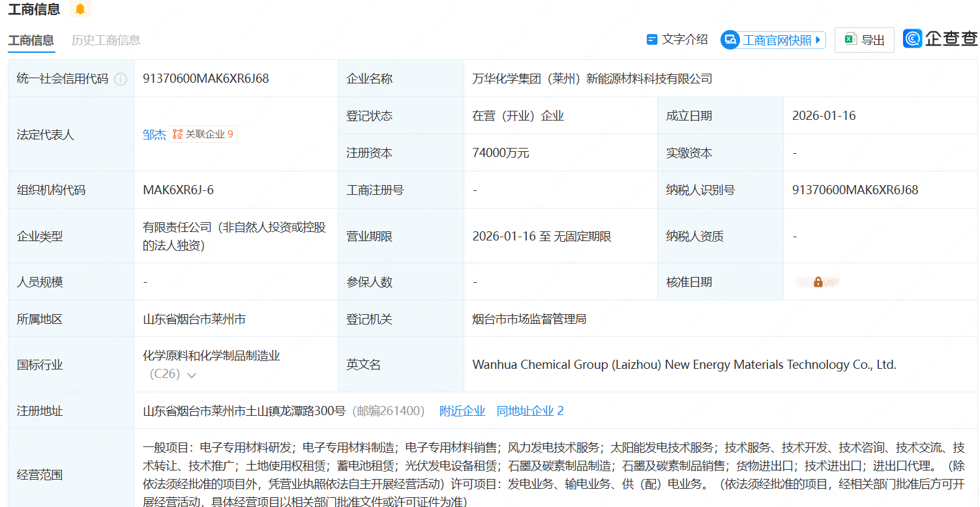The image size is (980, 507).
Task: Click the orange bell reminder icon
Action: click(80, 9)
